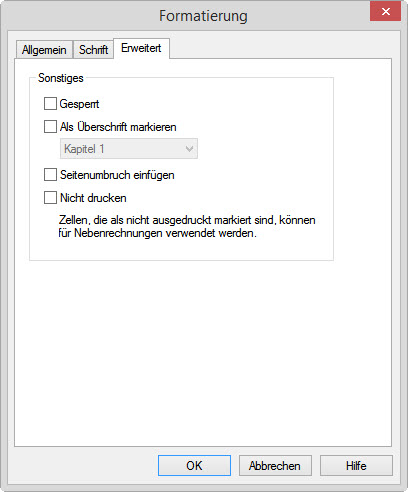Click the Formatierung title bar text
This screenshot has height=492, width=408.
pyautogui.click(x=203, y=16)
